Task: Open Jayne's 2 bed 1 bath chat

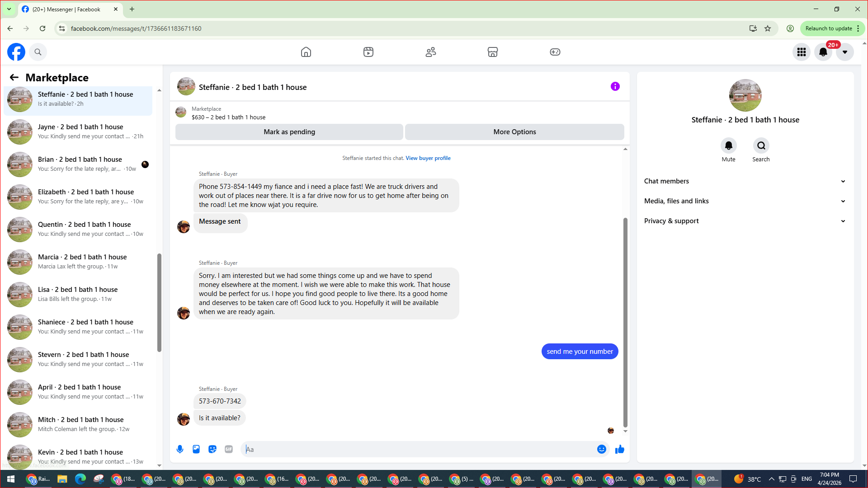Action: click(78, 131)
